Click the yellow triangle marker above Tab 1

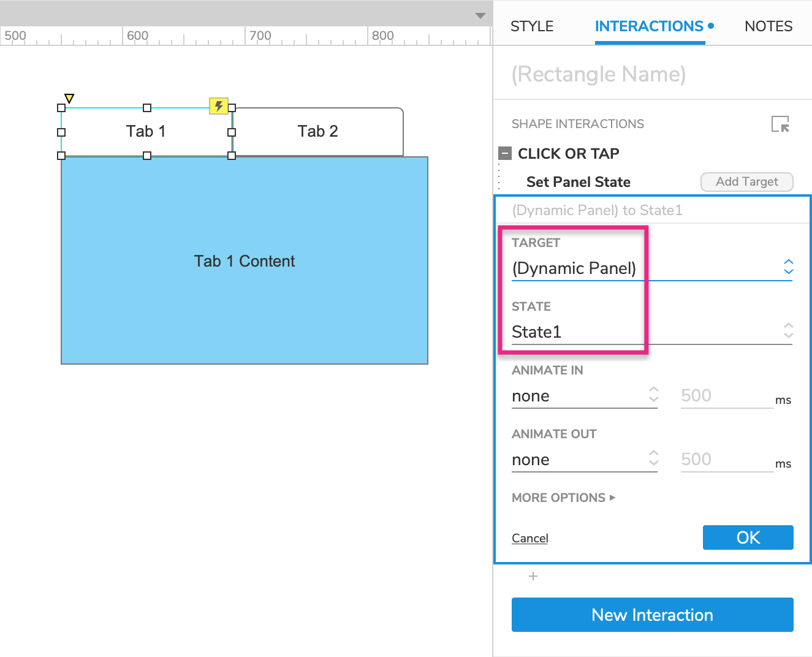[69, 98]
